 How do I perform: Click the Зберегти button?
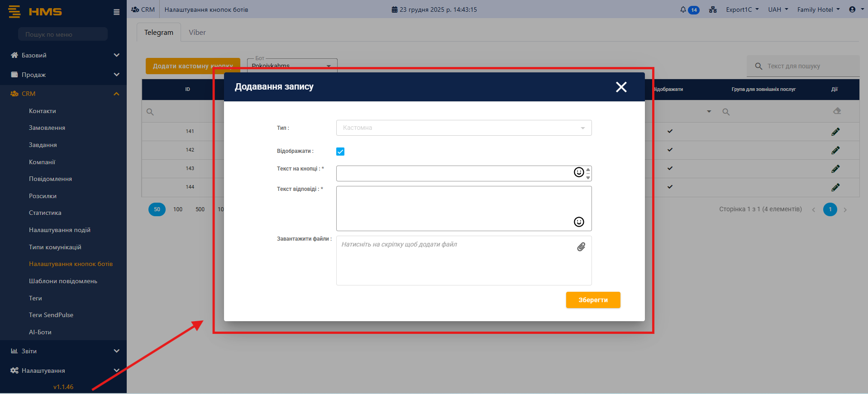[593, 300]
